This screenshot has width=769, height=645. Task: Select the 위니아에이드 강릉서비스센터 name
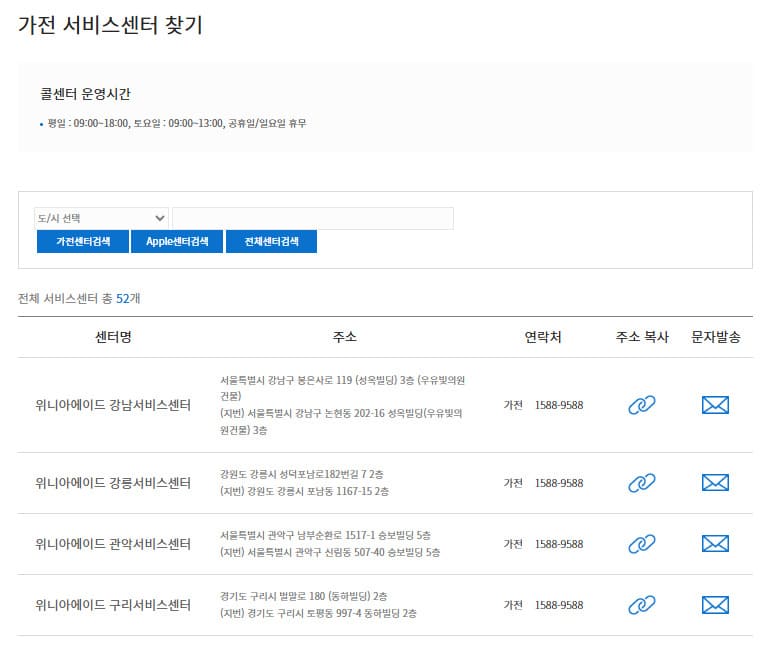click(113, 483)
